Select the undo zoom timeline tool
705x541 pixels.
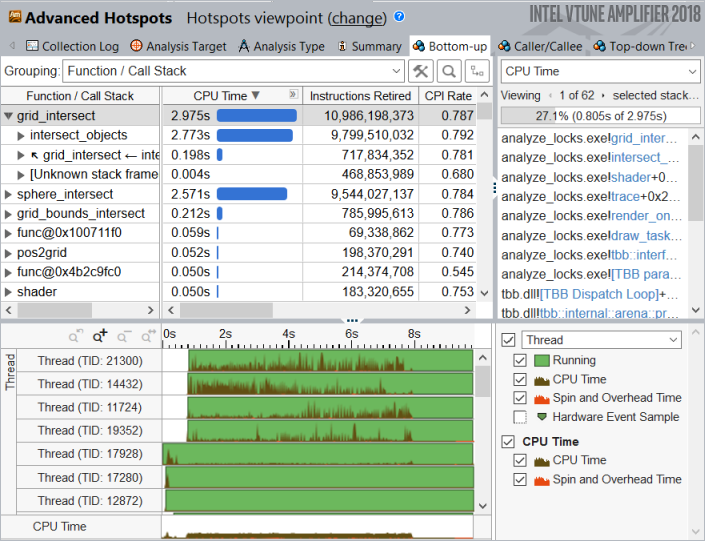click(76, 335)
